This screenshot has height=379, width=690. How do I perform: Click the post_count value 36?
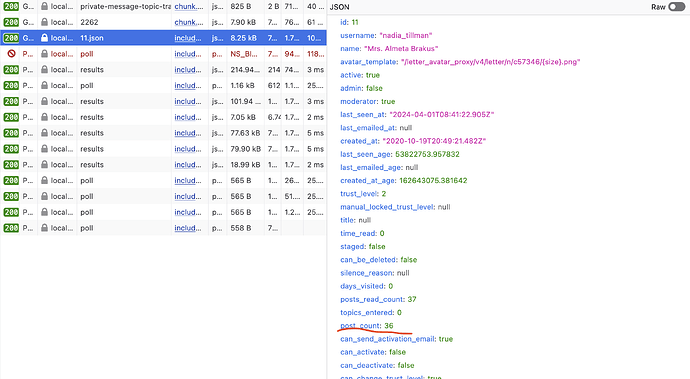389,326
